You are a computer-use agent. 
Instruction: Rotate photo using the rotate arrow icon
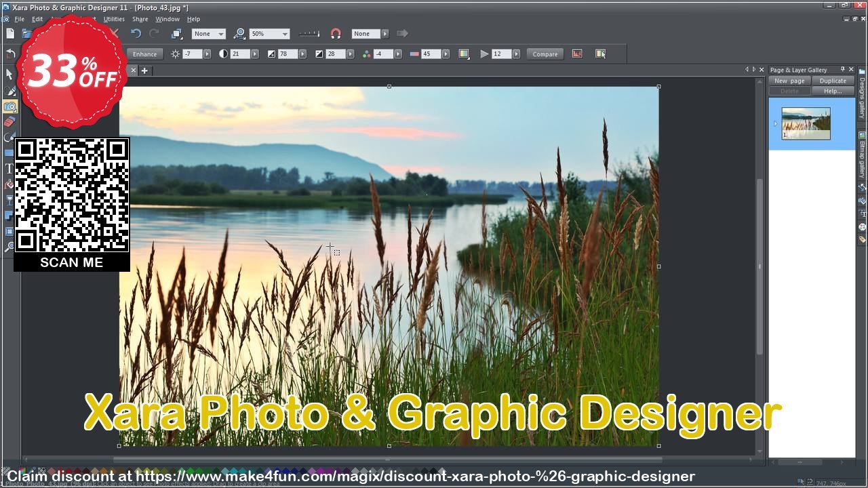pos(10,54)
